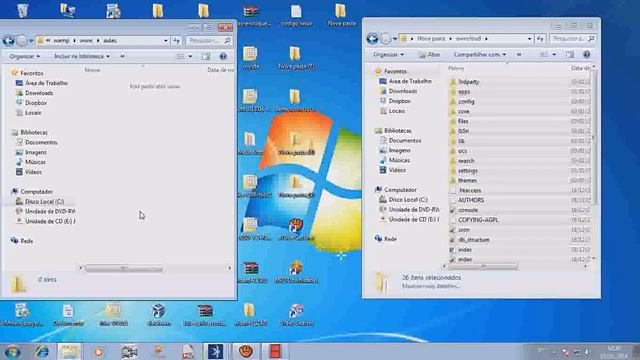Select the Recycle Bin desktop icon
The width and height of the screenshot is (640, 360).
click(x=23, y=10)
